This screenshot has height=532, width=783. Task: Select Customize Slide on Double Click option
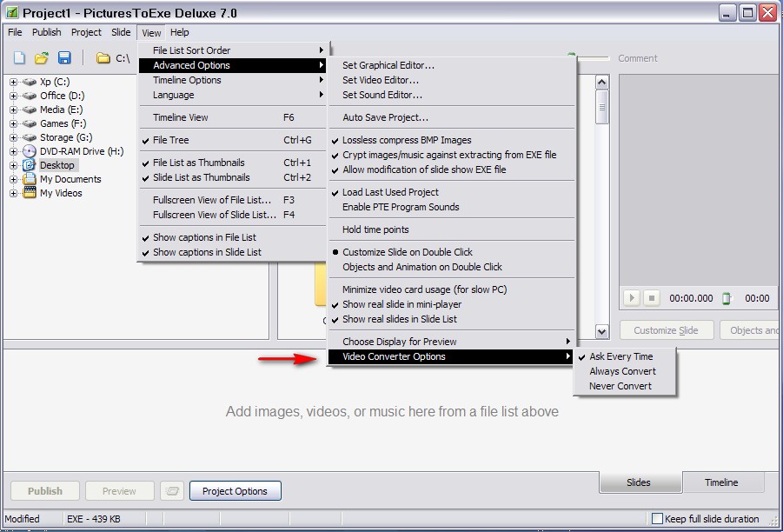451,252
